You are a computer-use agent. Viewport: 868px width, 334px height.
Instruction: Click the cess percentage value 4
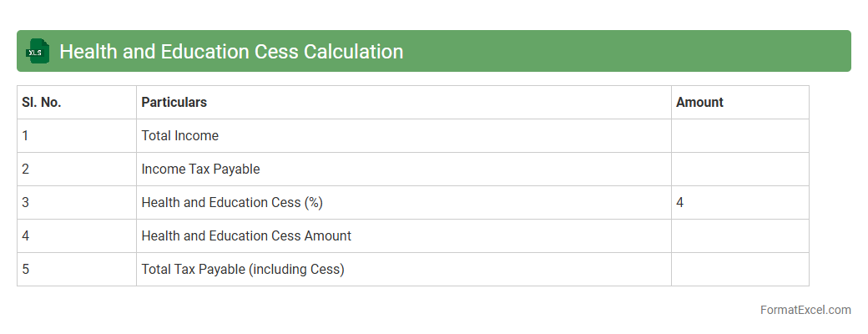click(680, 203)
